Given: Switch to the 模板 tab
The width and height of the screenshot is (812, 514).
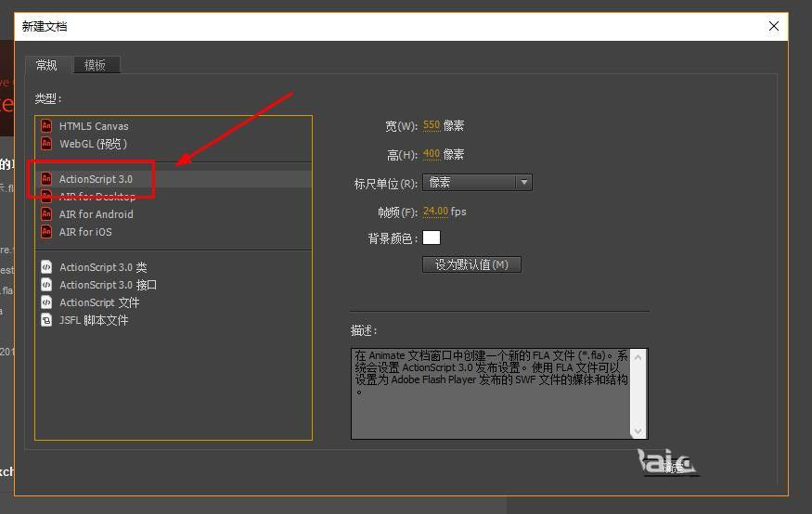Looking at the screenshot, I should pyautogui.click(x=96, y=65).
